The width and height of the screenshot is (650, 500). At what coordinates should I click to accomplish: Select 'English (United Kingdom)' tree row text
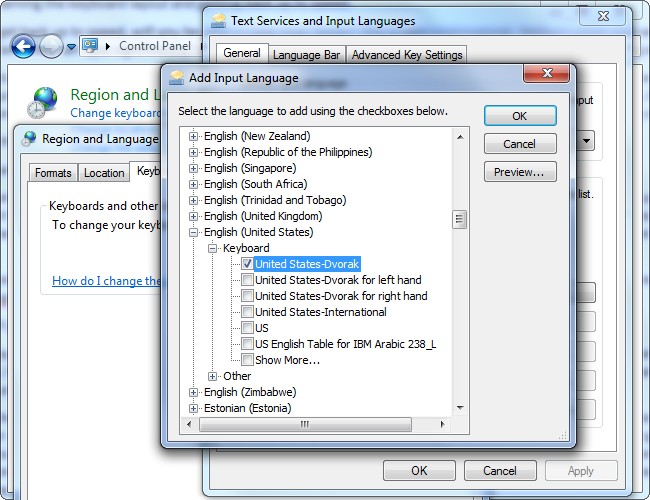[x=263, y=216]
